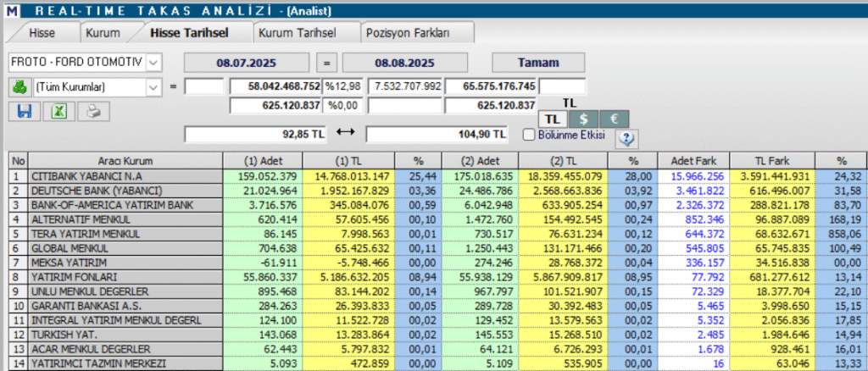
Task: Click the empty field right of 65.575.176.745
Action: (x=562, y=86)
